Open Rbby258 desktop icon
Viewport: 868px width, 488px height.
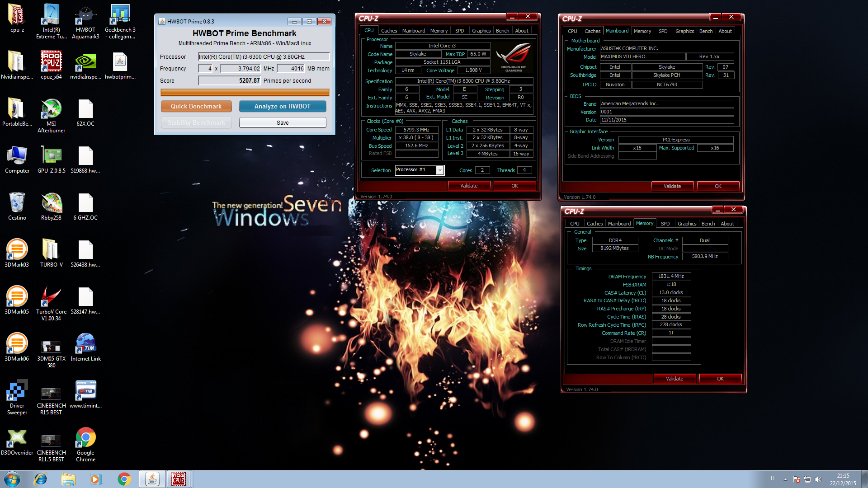51,206
